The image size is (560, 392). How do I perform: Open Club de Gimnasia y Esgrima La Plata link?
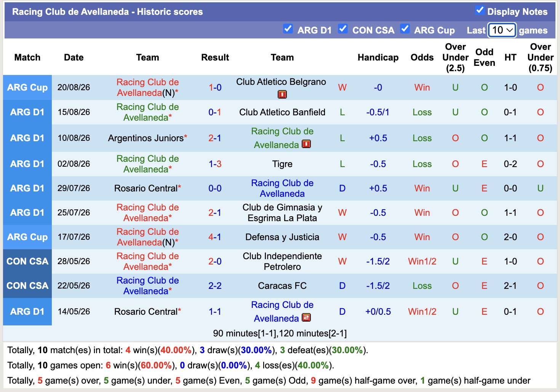coord(282,213)
